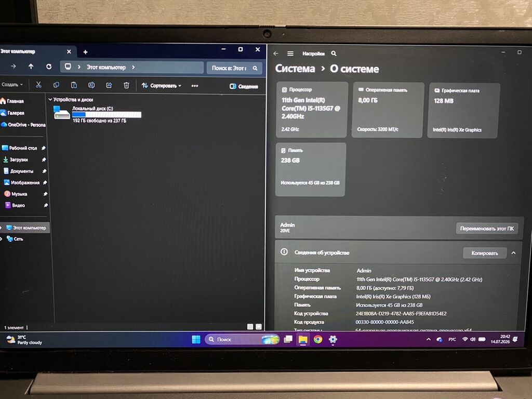Switch to details list view icon
The image size is (532, 399).
point(250,327)
